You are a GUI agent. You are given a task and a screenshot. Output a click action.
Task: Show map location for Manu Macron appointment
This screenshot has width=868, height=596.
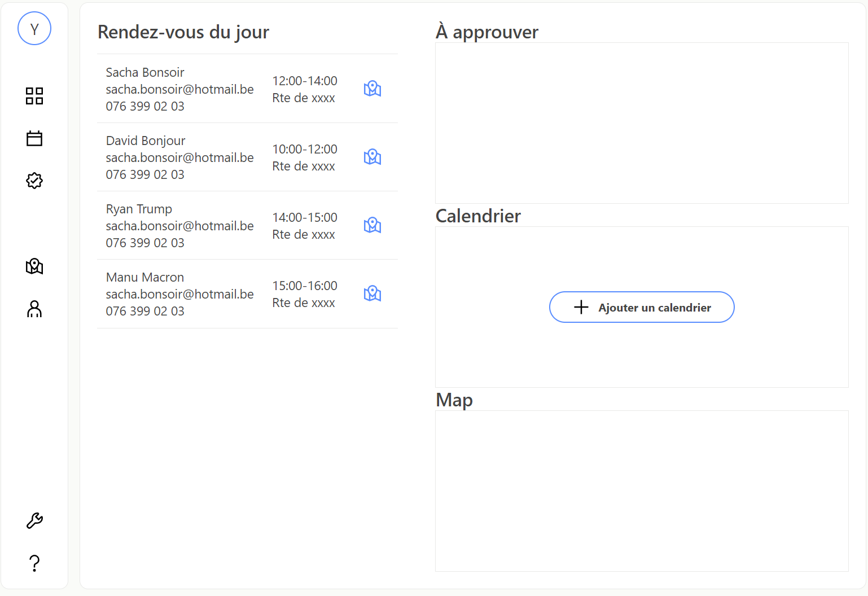pos(372,293)
